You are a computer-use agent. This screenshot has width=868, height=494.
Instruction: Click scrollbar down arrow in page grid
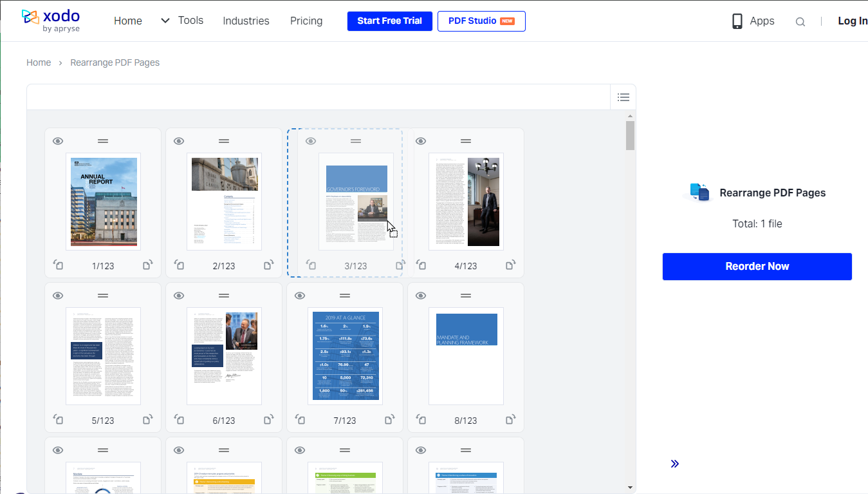pyautogui.click(x=630, y=488)
